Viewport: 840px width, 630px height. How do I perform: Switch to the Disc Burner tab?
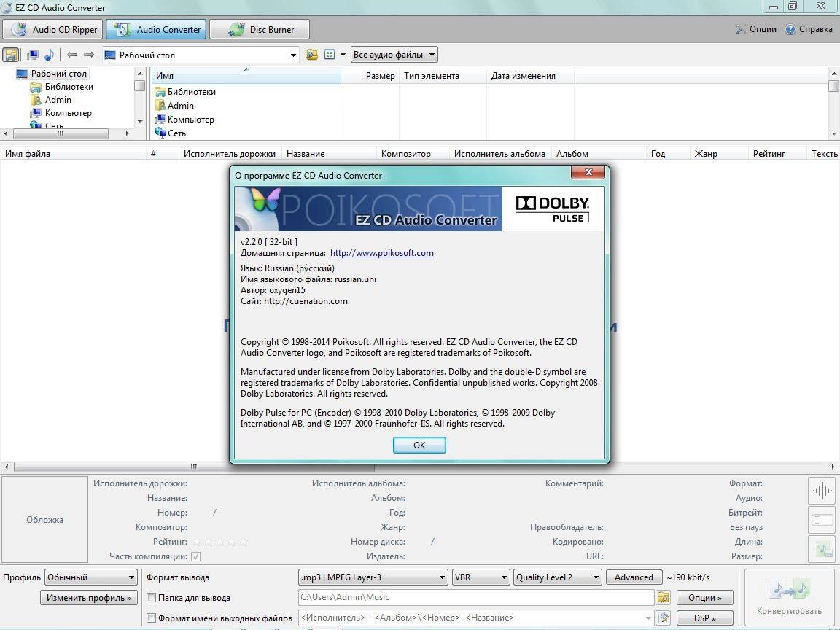(x=260, y=29)
